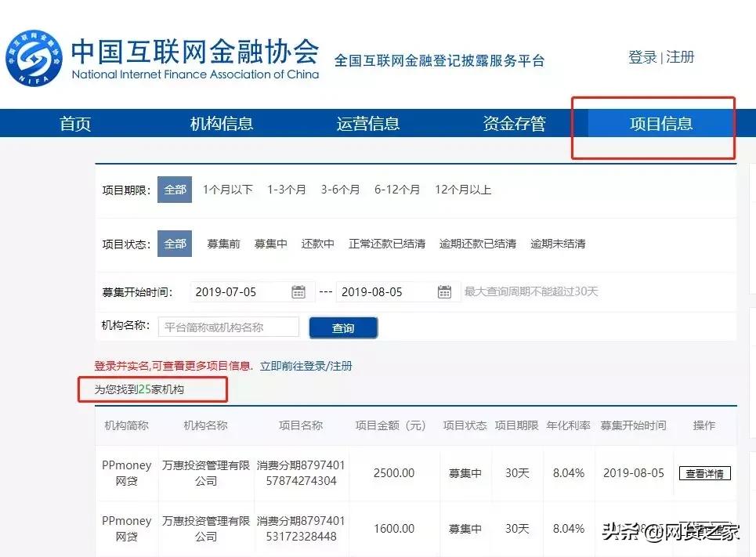Open 查看详情 for the 2500.00 project
The height and width of the screenshot is (557, 756).
(x=704, y=473)
